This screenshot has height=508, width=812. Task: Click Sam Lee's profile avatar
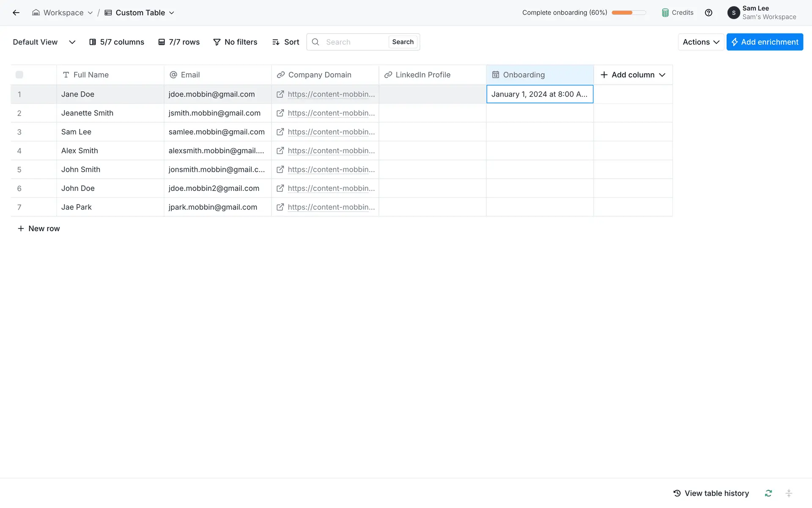click(733, 13)
